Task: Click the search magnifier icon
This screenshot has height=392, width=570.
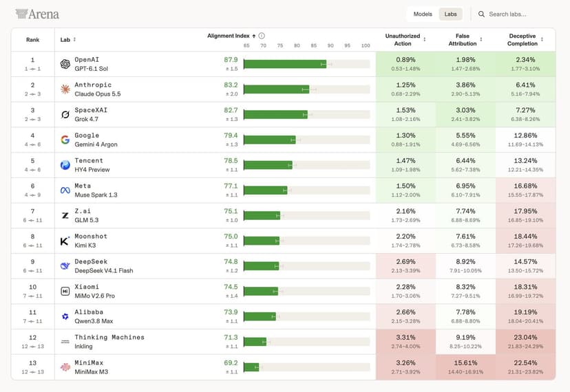Action: tap(481, 14)
